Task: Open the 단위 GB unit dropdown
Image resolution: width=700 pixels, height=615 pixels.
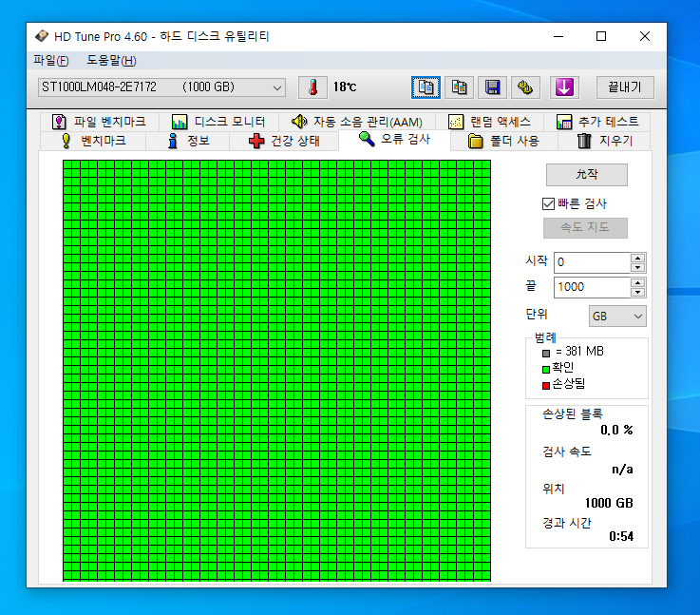Action: click(617, 317)
